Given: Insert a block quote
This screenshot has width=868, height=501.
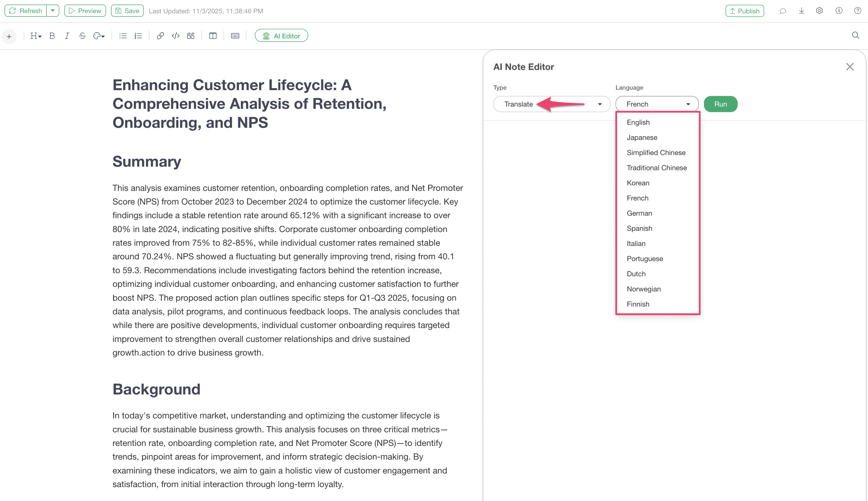Looking at the screenshot, I should click(191, 36).
